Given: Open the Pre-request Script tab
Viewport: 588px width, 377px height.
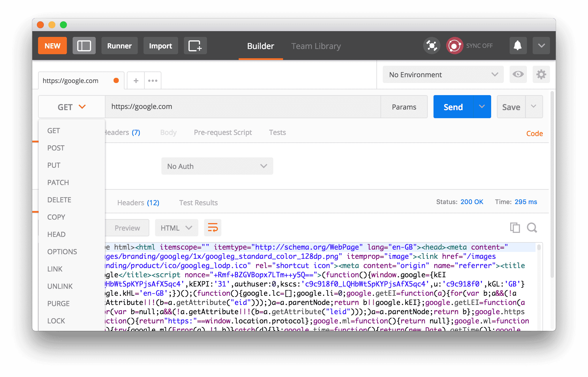Looking at the screenshot, I should [x=223, y=132].
